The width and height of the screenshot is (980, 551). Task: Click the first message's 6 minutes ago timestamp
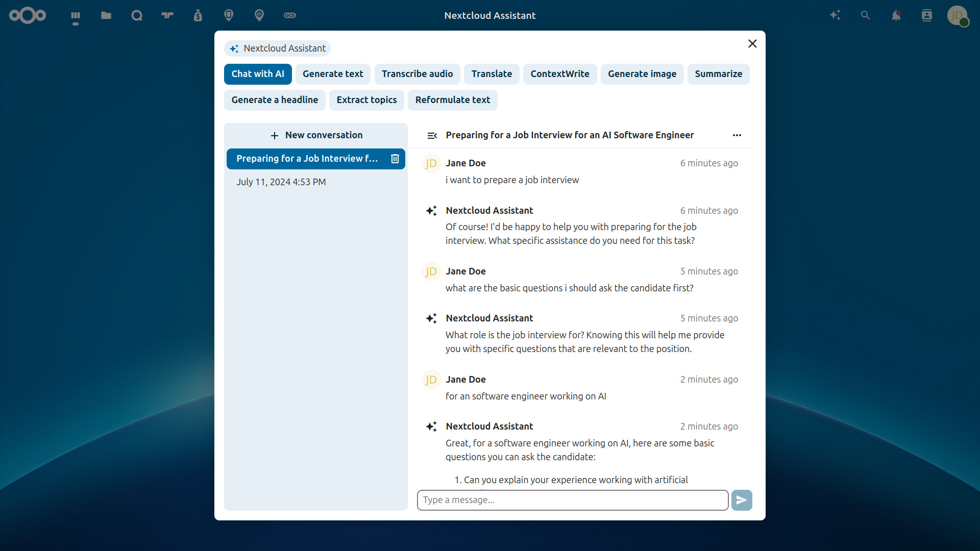709,163
